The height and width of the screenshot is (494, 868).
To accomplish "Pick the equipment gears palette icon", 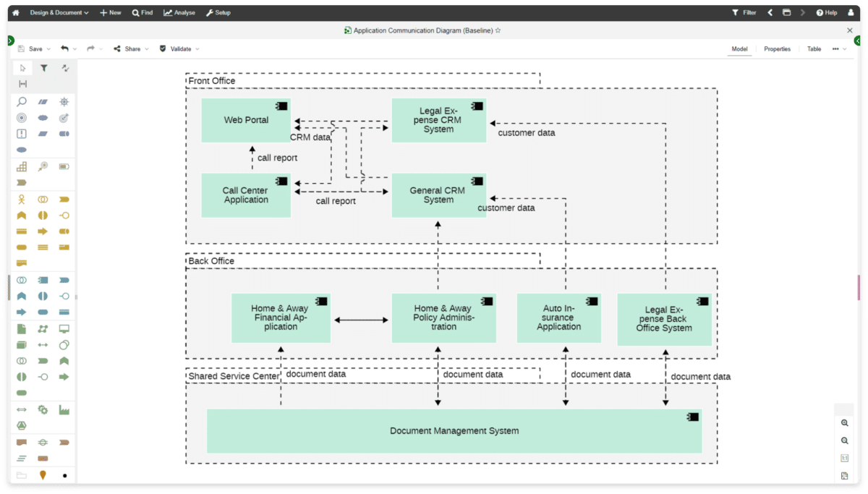I will pyautogui.click(x=43, y=409).
